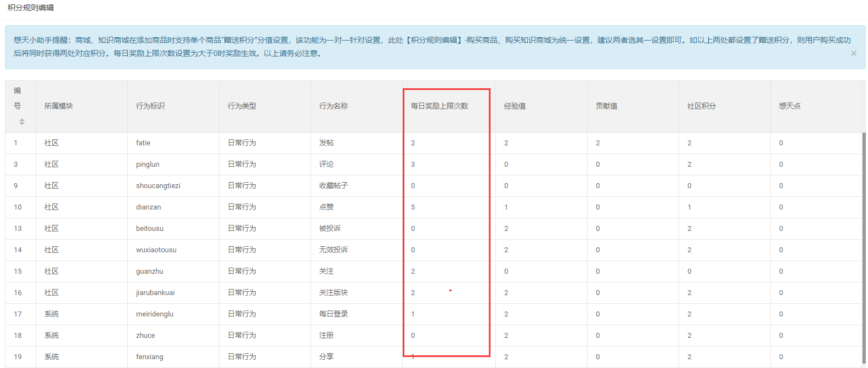868x368 pixels.
Task: Click the 发帖 behavior name
Action: [x=326, y=143]
